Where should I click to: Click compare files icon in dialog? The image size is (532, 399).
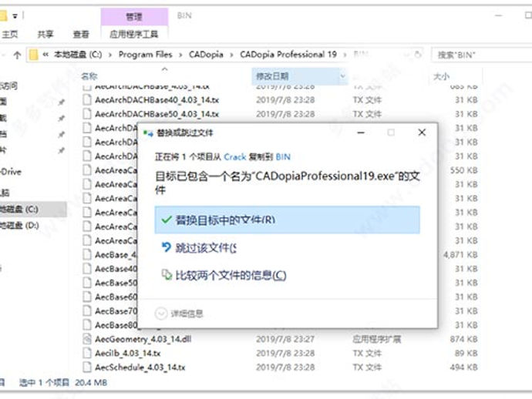(x=167, y=274)
